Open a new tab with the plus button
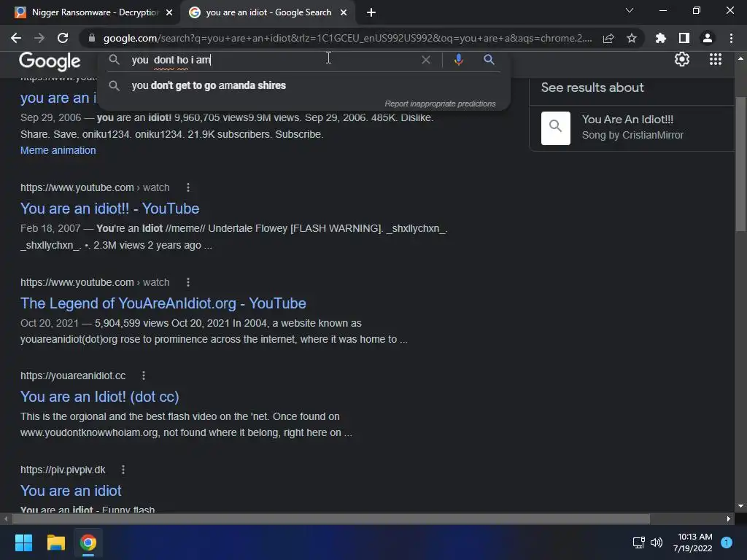The height and width of the screenshot is (560, 747). 371,12
